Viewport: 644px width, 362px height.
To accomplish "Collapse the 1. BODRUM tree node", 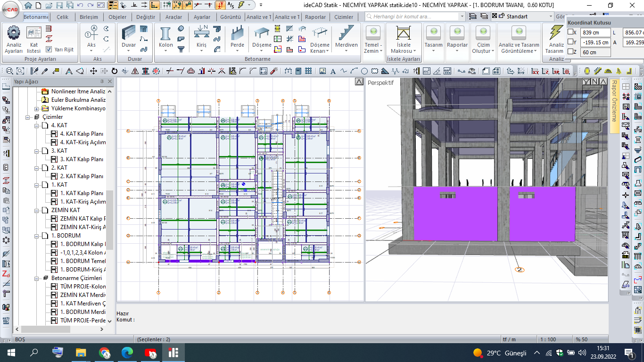I will pyautogui.click(x=37, y=236).
